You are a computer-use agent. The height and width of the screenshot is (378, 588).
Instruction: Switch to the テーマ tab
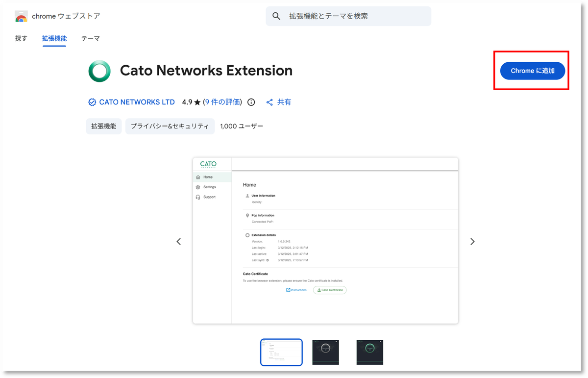click(90, 38)
